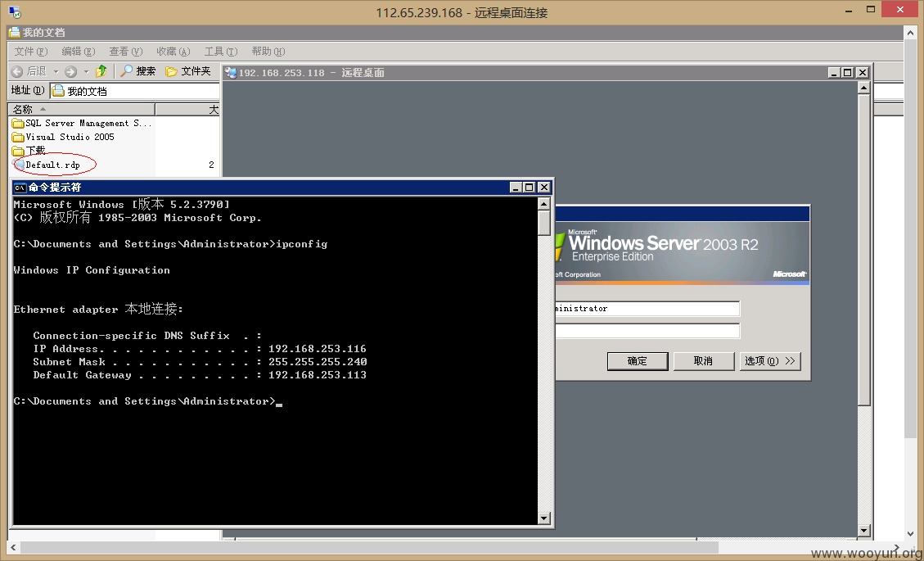Click the command prompt scrollbar thumb
The height and width of the screenshot is (561, 924).
click(544, 223)
